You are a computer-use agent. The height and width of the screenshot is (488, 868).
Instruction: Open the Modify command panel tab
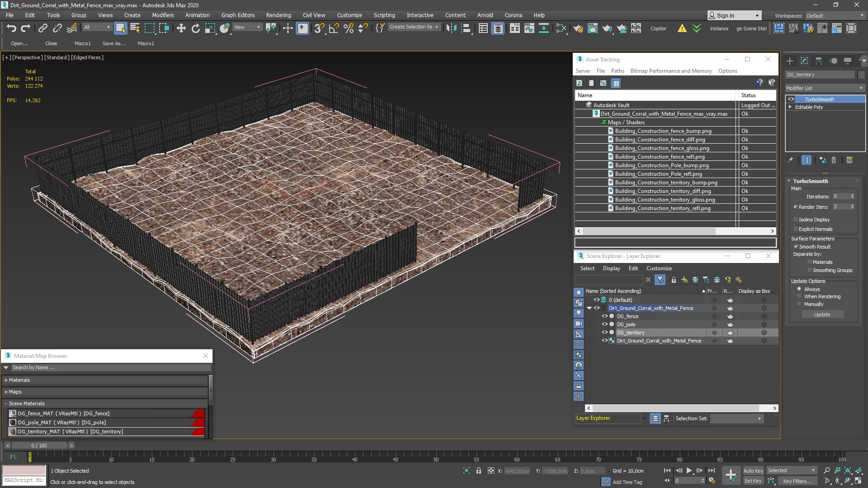tap(804, 61)
